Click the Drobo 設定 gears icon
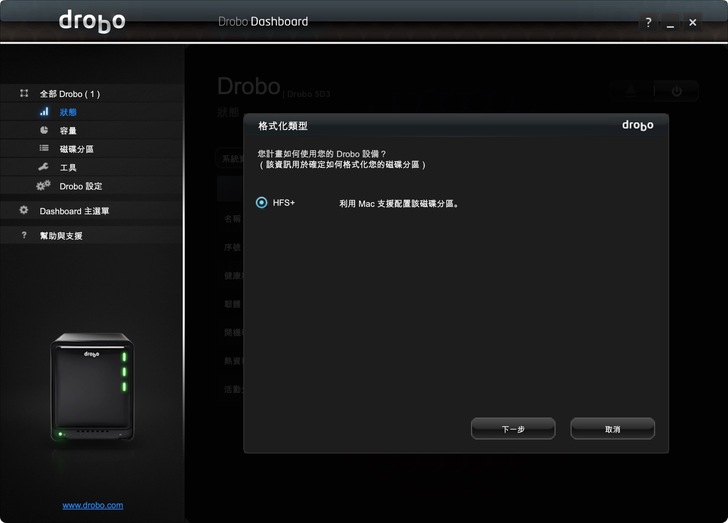728x523 pixels. [x=43, y=186]
